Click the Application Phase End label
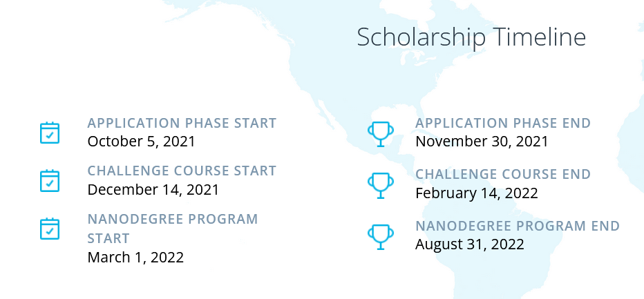644x299 pixels. tap(503, 123)
